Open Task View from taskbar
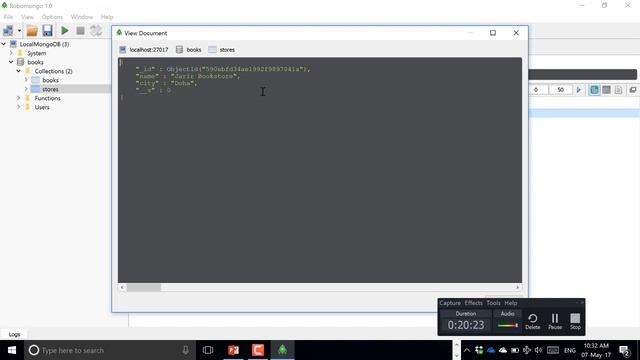The width and height of the screenshot is (640, 360). coord(208,350)
